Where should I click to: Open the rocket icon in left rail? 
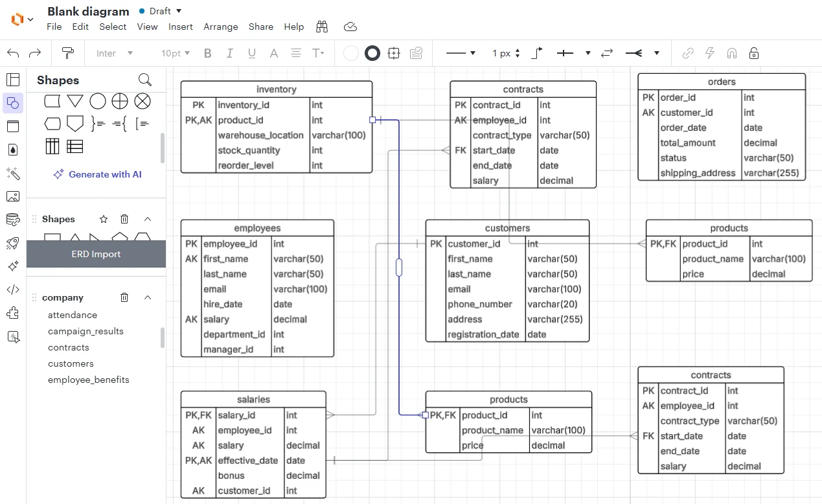pos(13,243)
